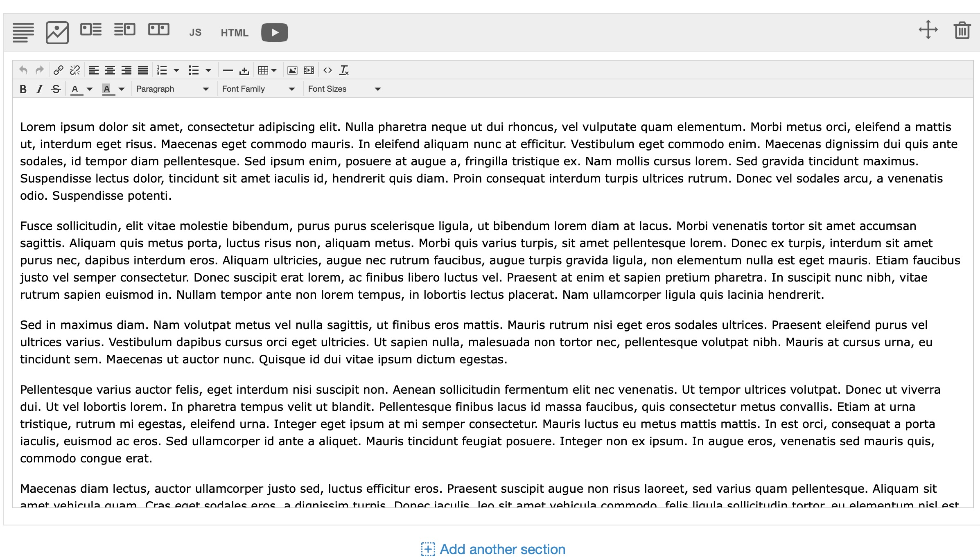This screenshot has height=559, width=980.
Task: Open the table menu
Action: pos(268,70)
